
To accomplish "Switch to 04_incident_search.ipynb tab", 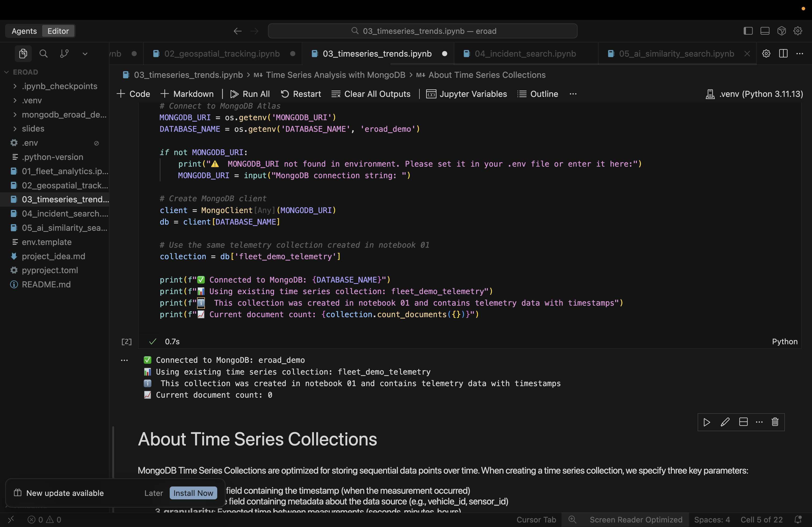I will click(525, 53).
